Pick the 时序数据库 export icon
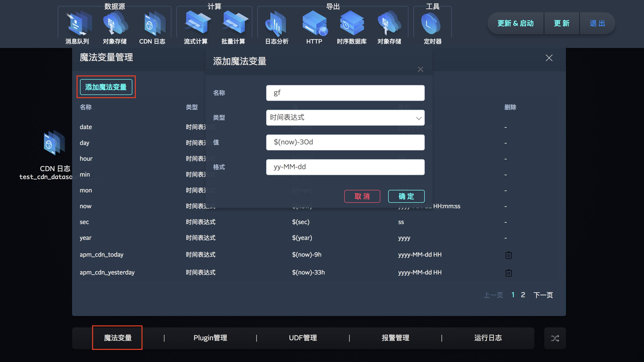Image resolution: width=644 pixels, height=362 pixels. (x=352, y=23)
